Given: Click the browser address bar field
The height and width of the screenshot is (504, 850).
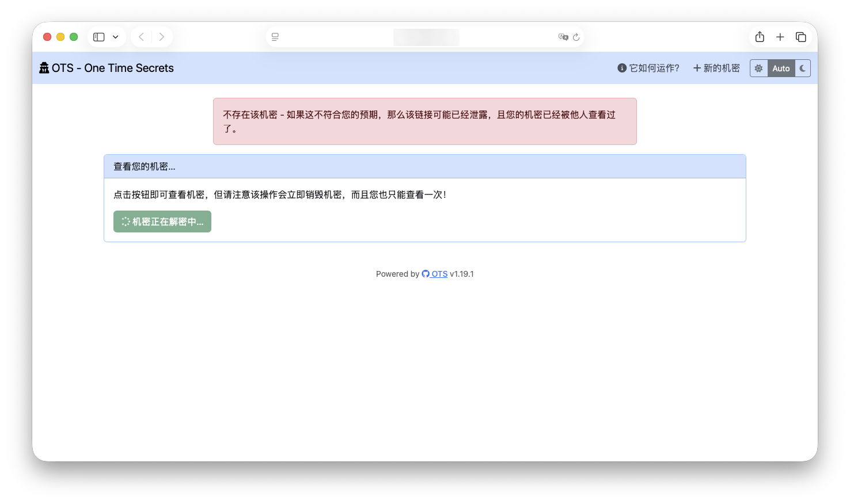Looking at the screenshot, I should pyautogui.click(x=425, y=36).
